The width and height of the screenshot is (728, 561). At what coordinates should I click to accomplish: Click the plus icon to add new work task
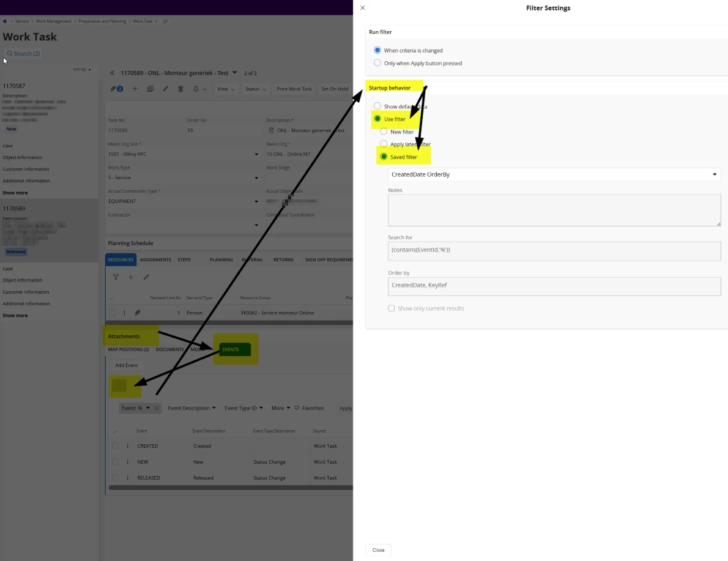point(135,89)
